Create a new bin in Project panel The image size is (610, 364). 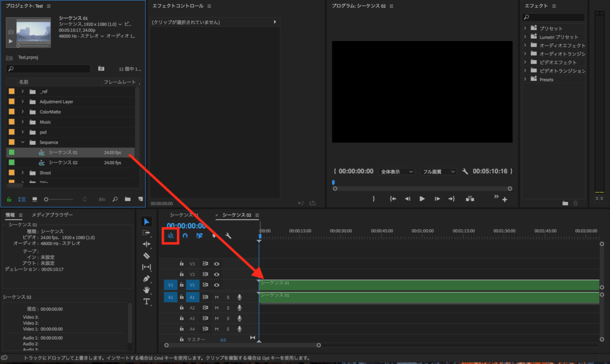pyautogui.click(x=128, y=200)
